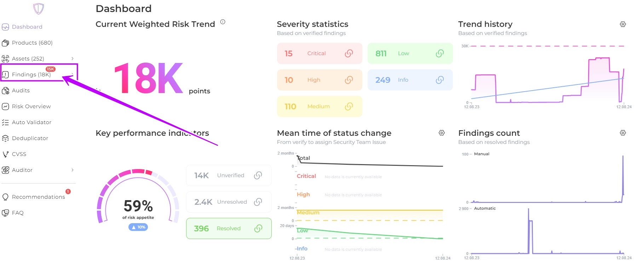
Task: Click the Info severity link icon
Action: (439, 80)
